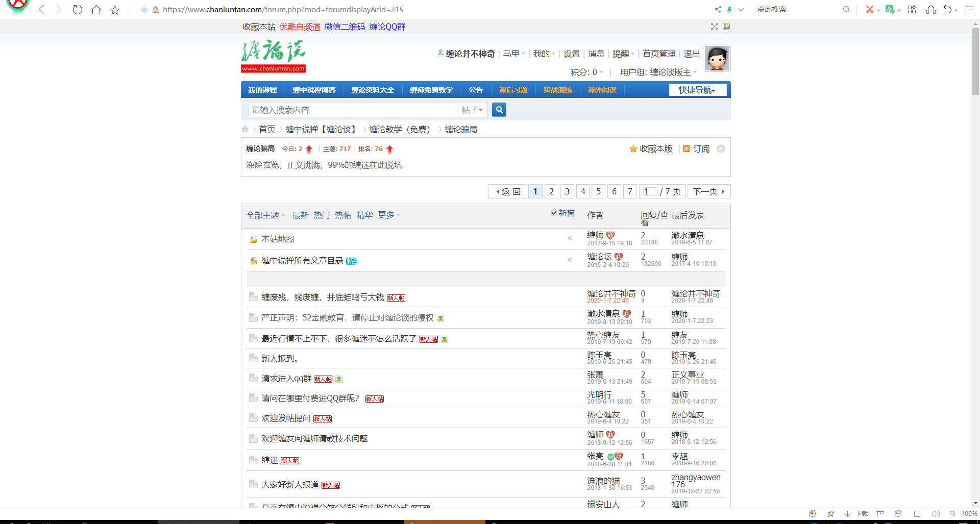Click the browser home icon

96,10
